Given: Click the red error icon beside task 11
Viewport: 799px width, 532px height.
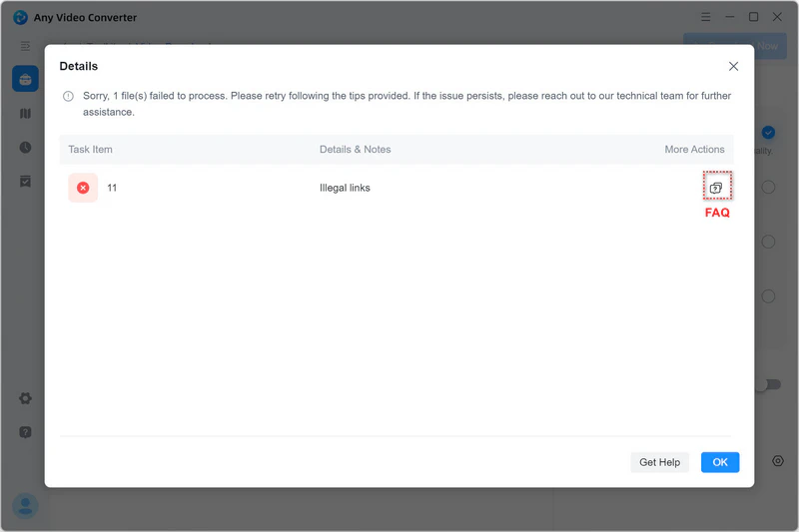Looking at the screenshot, I should point(83,188).
